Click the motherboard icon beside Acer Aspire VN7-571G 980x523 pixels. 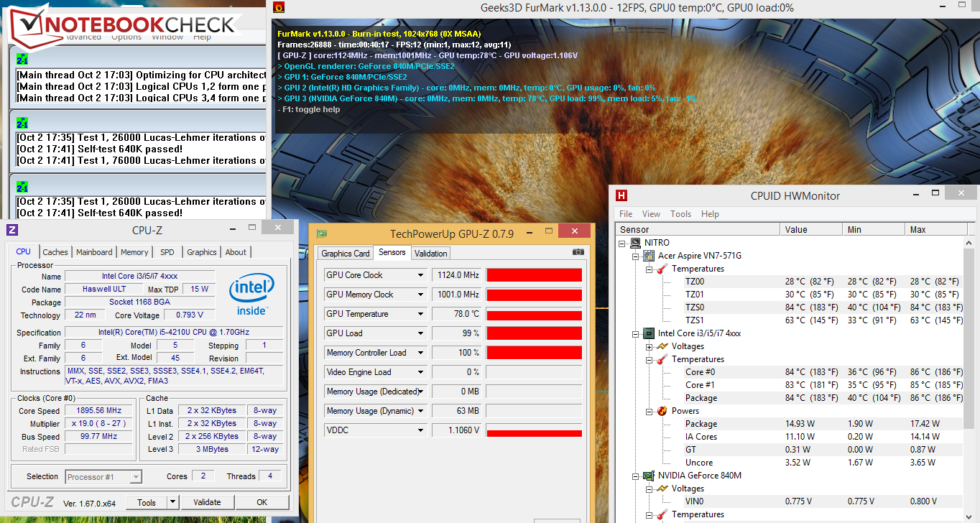[x=649, y=256]
